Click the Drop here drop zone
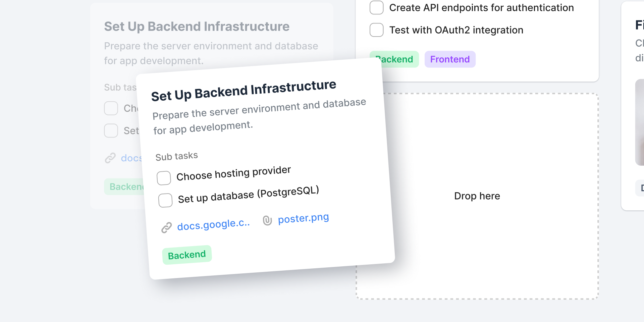The image size is (644, 322). click(x=477, y=196)
